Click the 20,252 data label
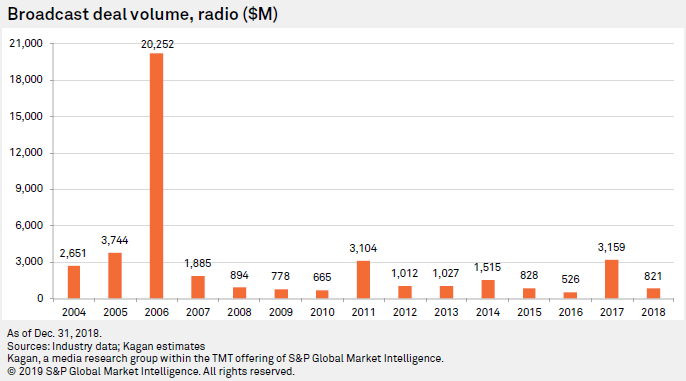This screenshot has height=381, width=686. [x=158, y=44]
